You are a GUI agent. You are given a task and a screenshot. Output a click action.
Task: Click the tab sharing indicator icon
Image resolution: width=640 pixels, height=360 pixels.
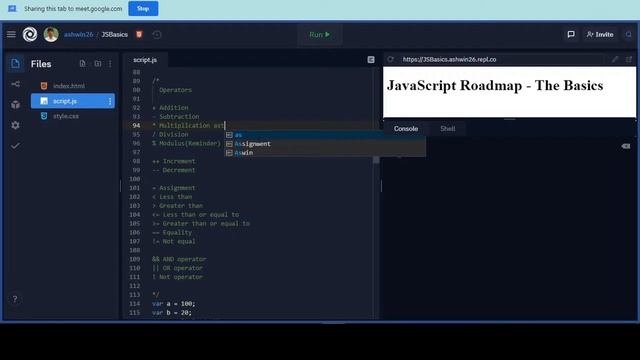(x=12, y=9)
